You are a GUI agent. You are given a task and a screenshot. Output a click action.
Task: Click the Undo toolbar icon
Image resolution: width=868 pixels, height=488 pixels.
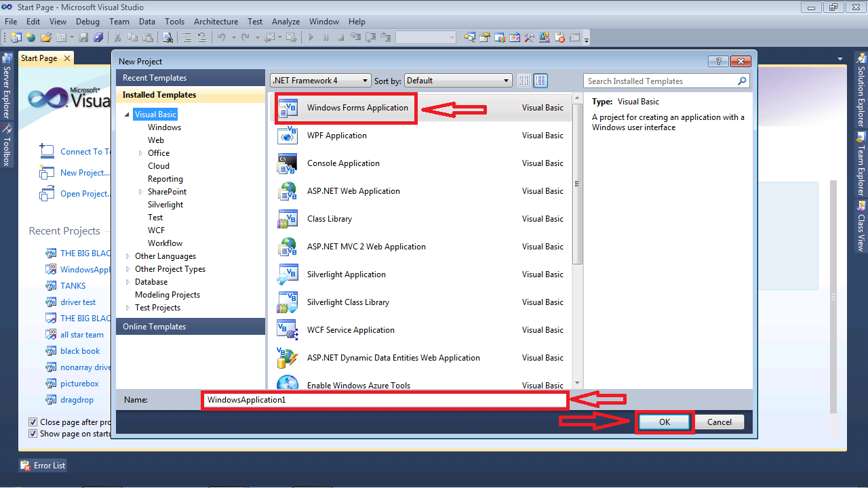pyautogui.click(x=222, y=37)
